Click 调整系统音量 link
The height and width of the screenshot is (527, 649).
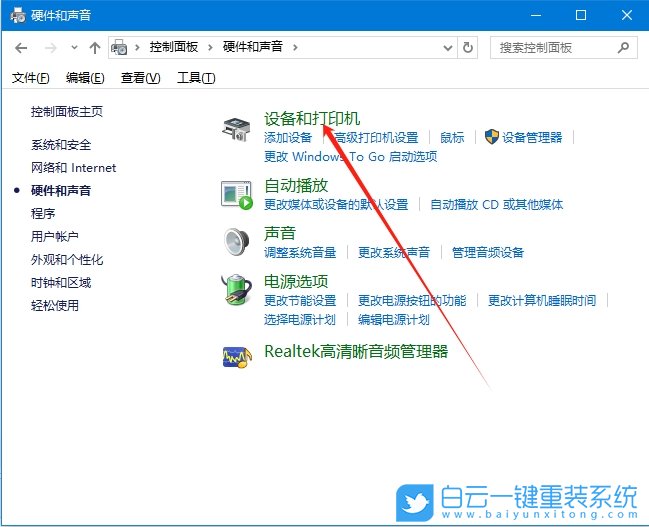(x=300, y=253)
